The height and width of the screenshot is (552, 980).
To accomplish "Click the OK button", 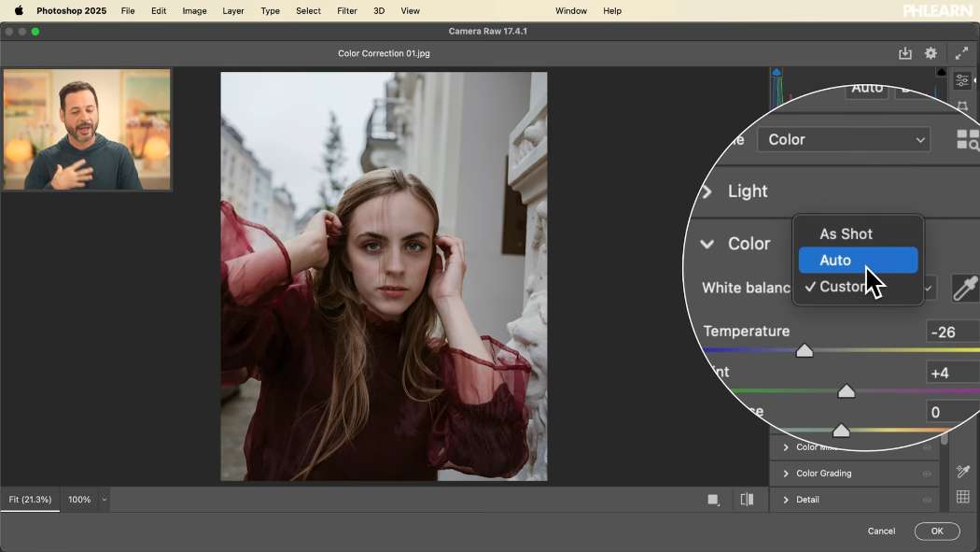I will coord(937,531).
